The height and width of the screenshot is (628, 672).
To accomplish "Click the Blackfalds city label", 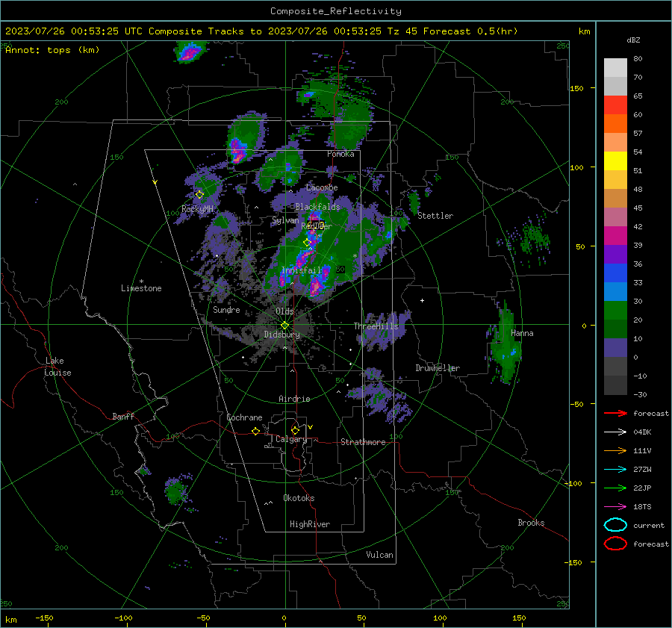I will click(x=317, y=207).
